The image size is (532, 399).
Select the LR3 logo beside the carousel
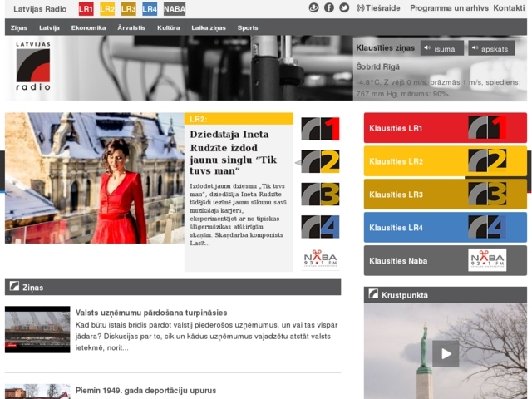point(320,194)
